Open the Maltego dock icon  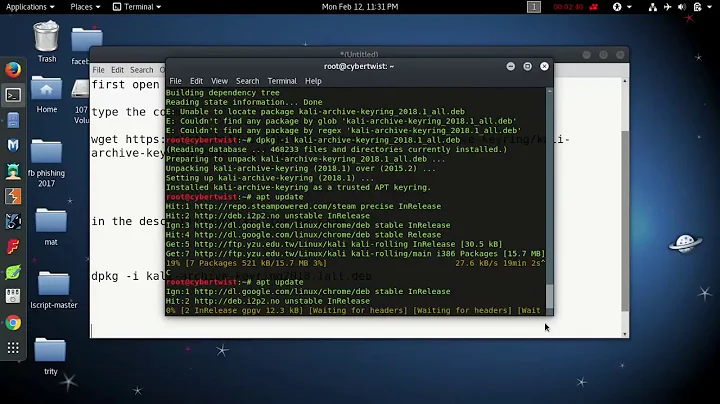(x=13, y=222)
